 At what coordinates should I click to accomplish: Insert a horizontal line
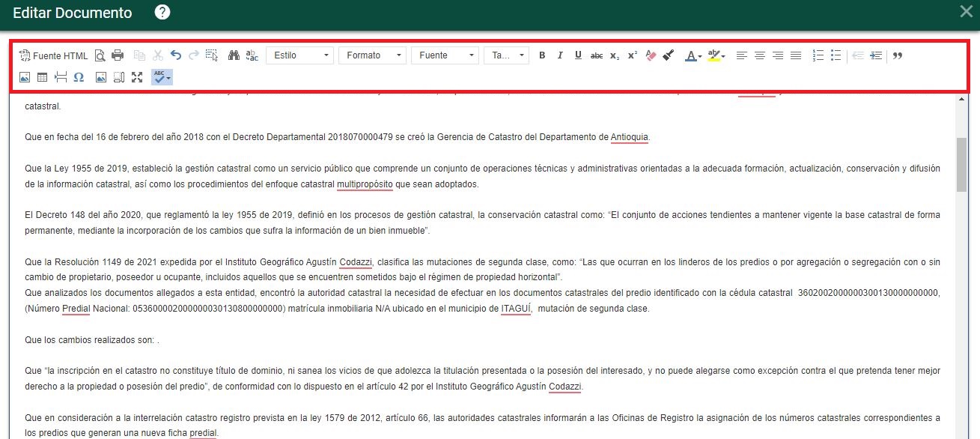tap(61, 77)
